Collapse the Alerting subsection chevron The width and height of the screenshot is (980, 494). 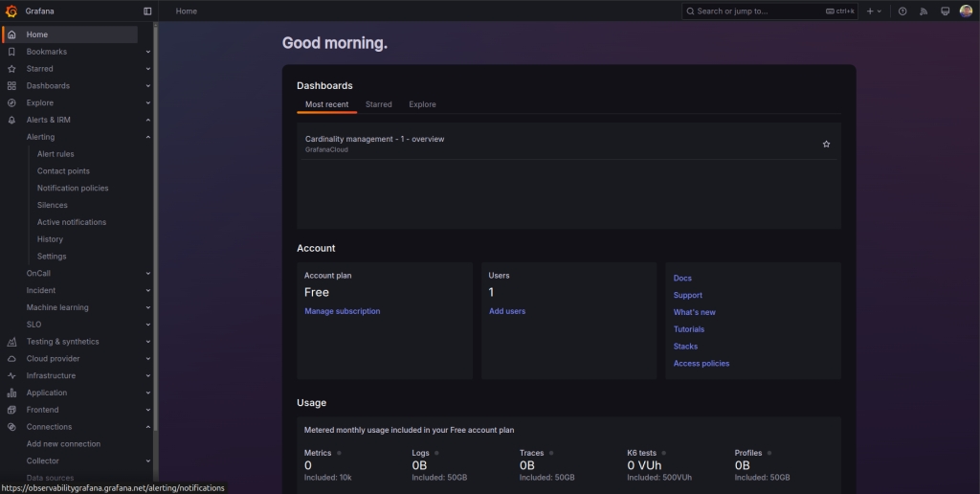coord(147,137)
